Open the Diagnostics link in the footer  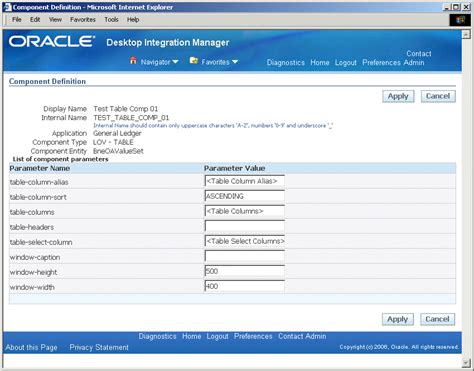pyautogui.click(x=157, y=336)
